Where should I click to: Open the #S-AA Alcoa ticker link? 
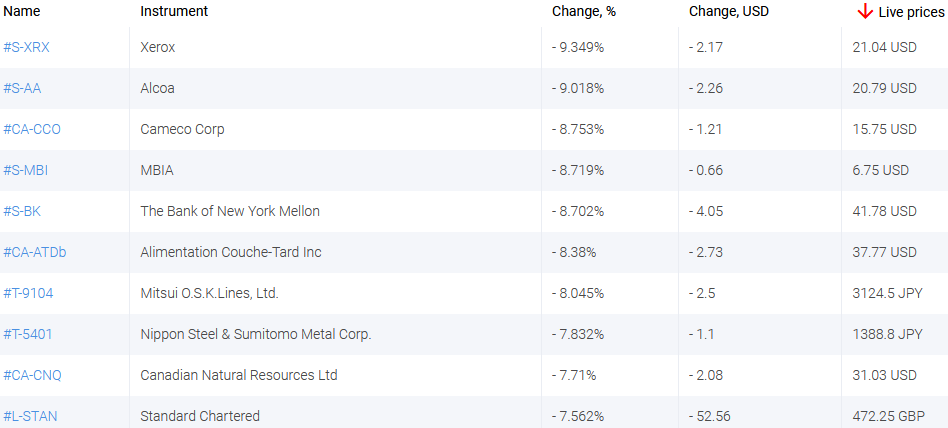click(22, 88)
